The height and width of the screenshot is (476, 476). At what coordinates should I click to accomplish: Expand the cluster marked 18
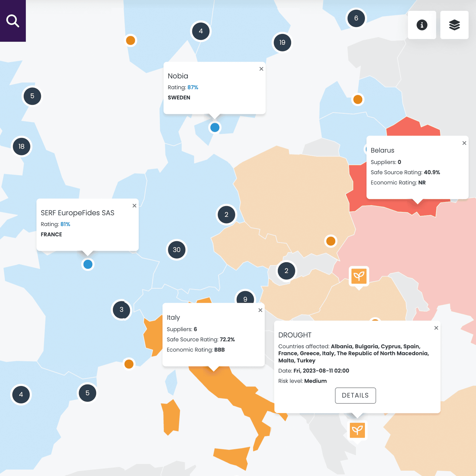(x=22, y=147)
